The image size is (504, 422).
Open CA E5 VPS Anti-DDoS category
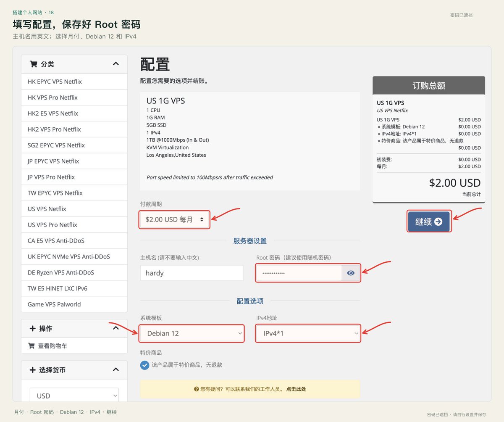pos(74,241)
